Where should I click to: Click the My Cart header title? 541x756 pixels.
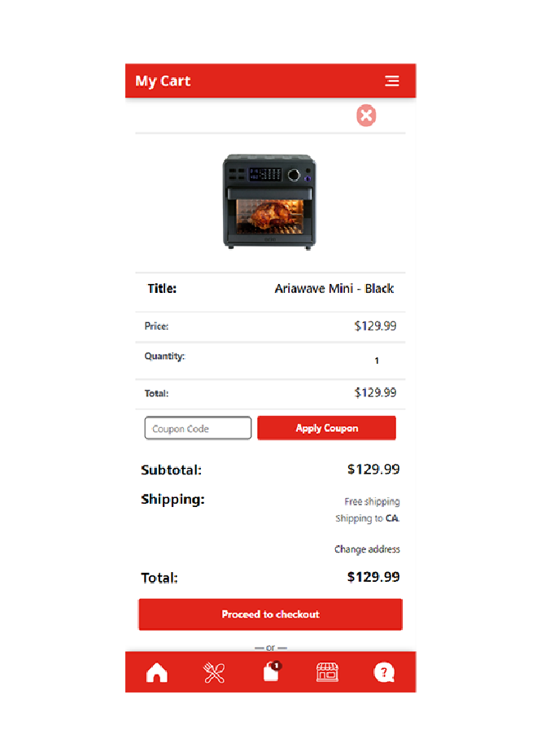point(163,81)
